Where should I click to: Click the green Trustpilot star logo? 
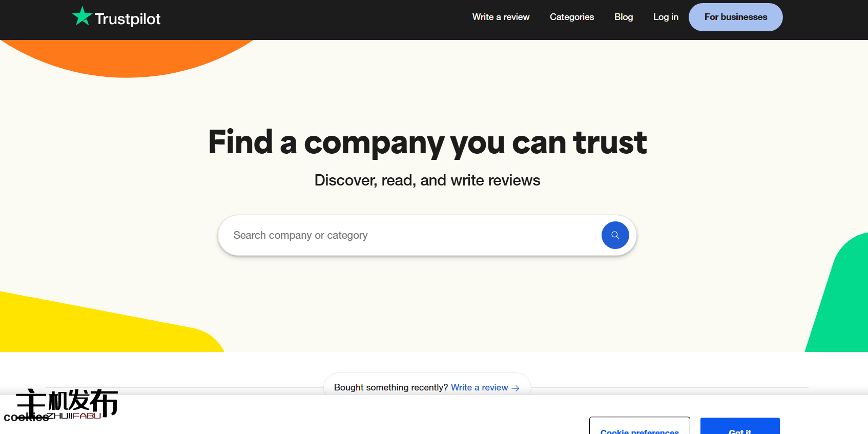click(82, 16)
